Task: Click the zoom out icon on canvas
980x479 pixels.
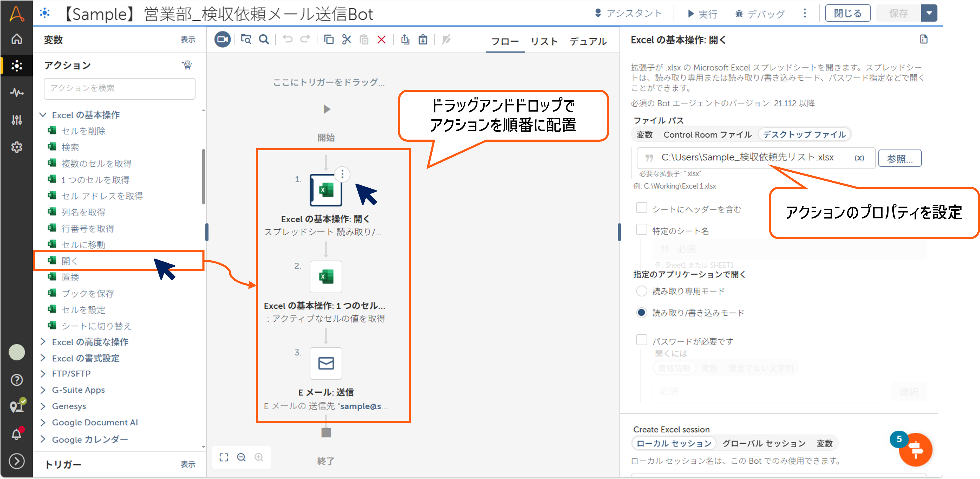Action: [x=241, y=457]
